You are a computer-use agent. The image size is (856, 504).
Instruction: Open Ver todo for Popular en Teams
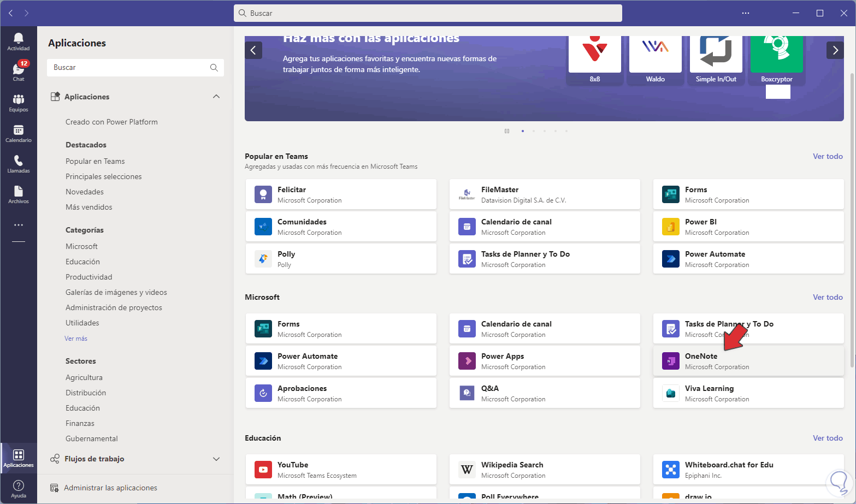828,156
